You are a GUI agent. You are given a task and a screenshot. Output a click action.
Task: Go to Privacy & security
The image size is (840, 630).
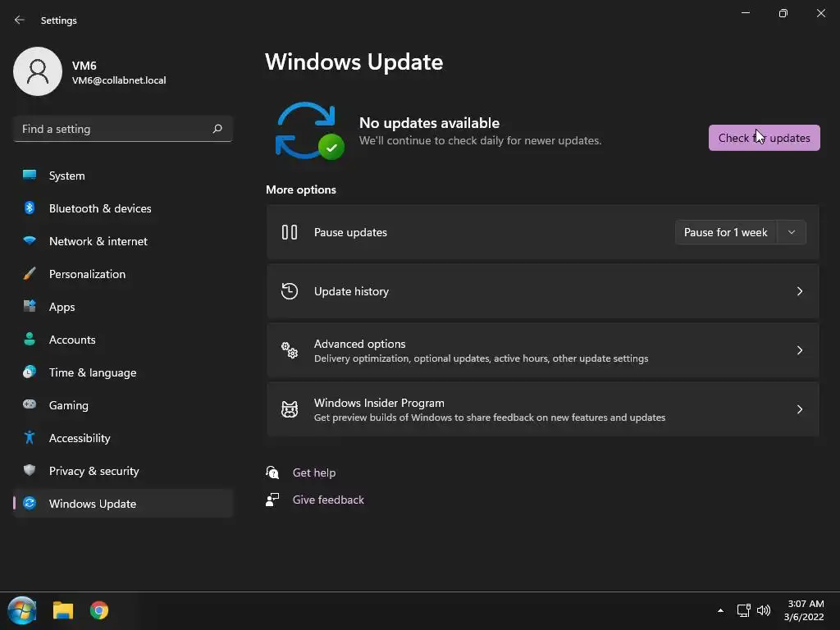click(x=123, y=470)
